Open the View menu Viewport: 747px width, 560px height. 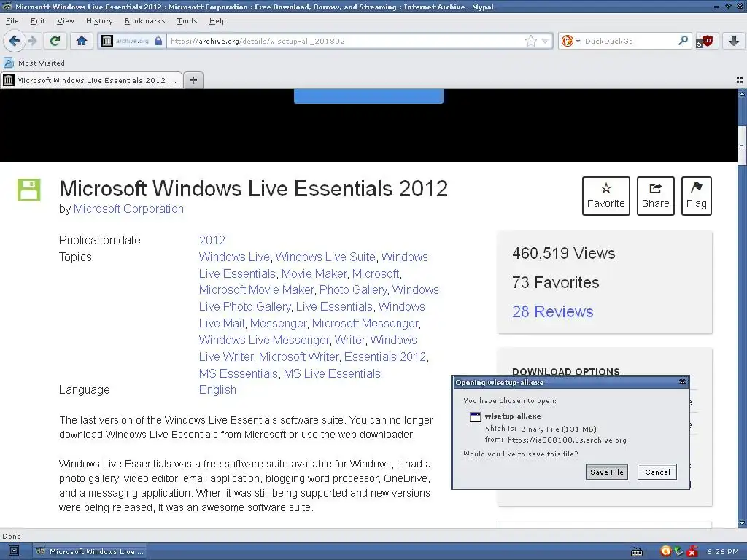pyautogui.click(x=65, y=21)
